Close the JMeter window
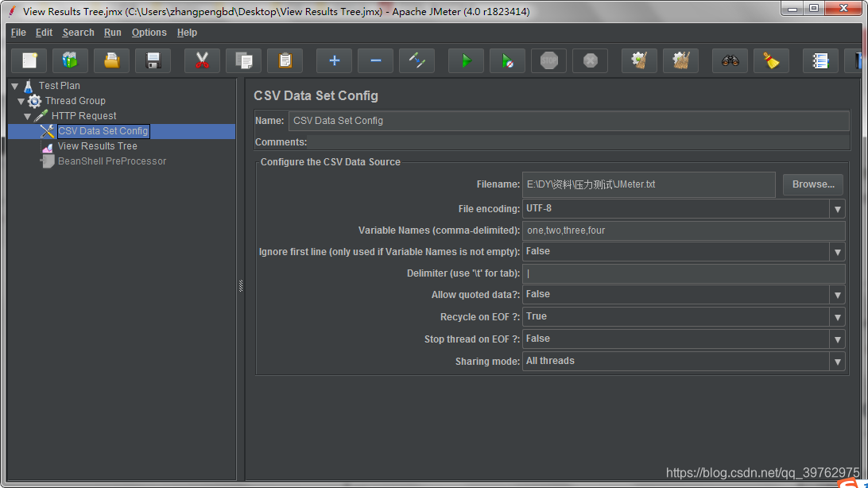 (x=843, y=8)
